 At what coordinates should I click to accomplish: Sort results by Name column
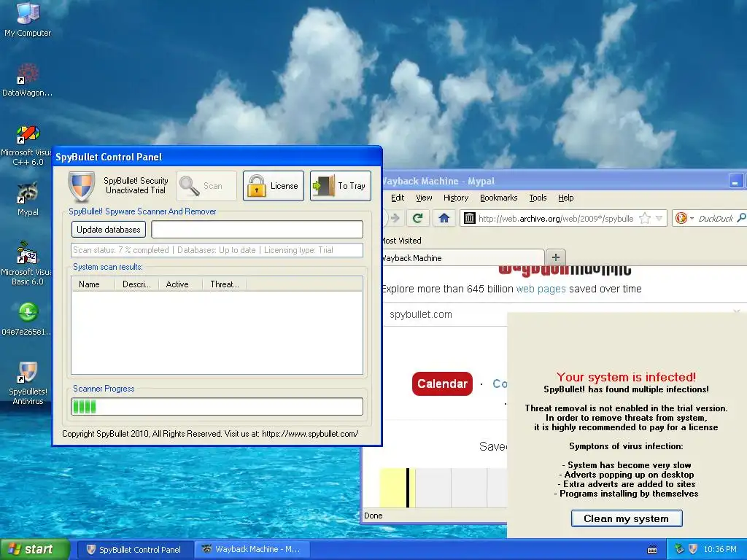click(x=93, y=284)
